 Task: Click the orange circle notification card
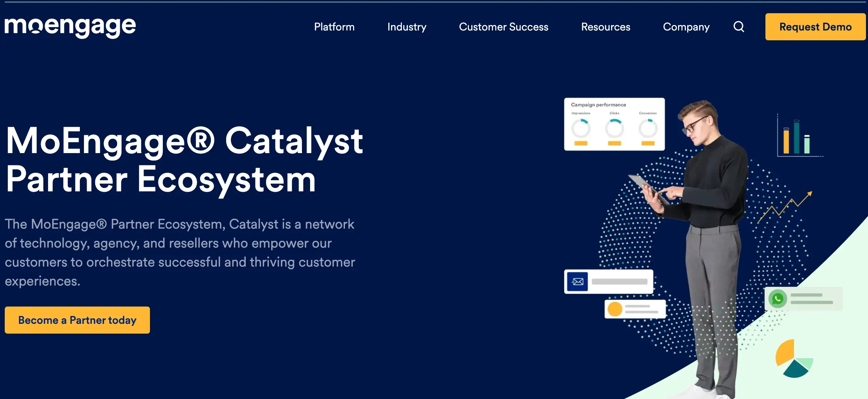click(x=635, y=309)
